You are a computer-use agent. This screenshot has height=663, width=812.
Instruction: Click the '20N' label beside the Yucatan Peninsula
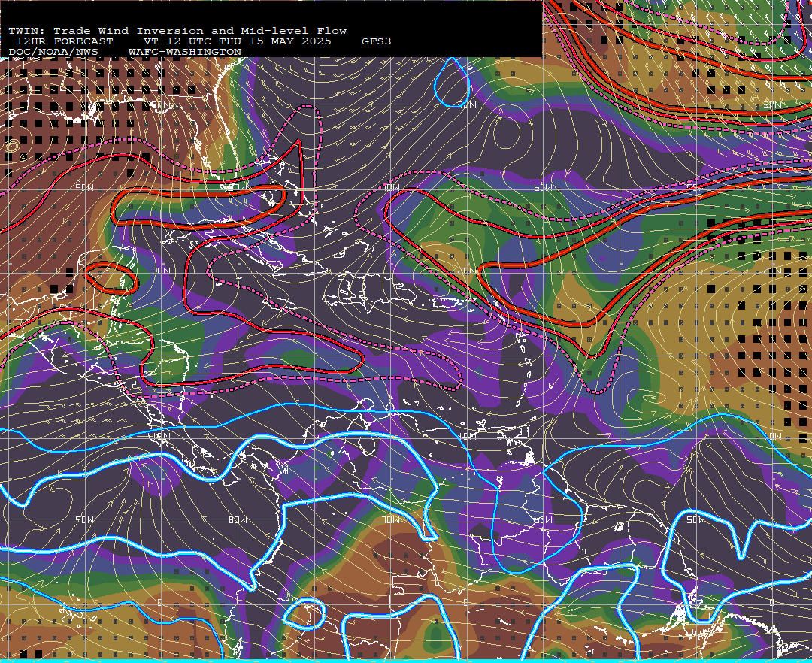click(x=161, y=271)
